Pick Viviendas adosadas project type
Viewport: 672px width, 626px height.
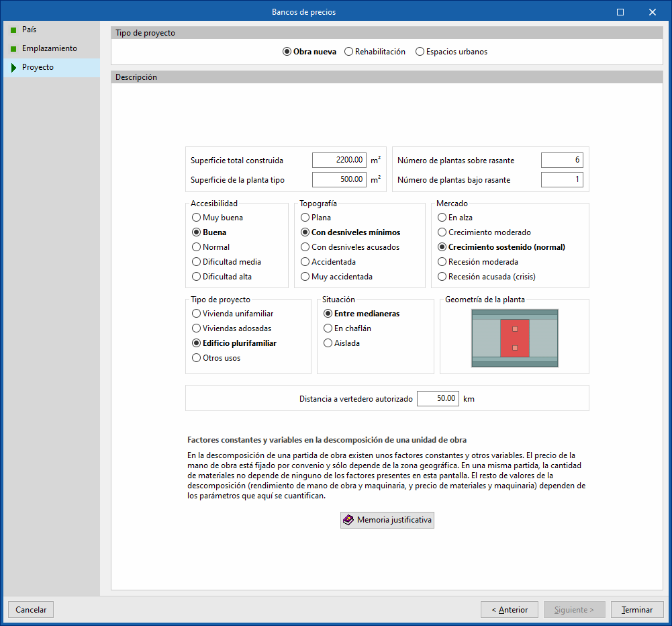[x=232, y=328]
